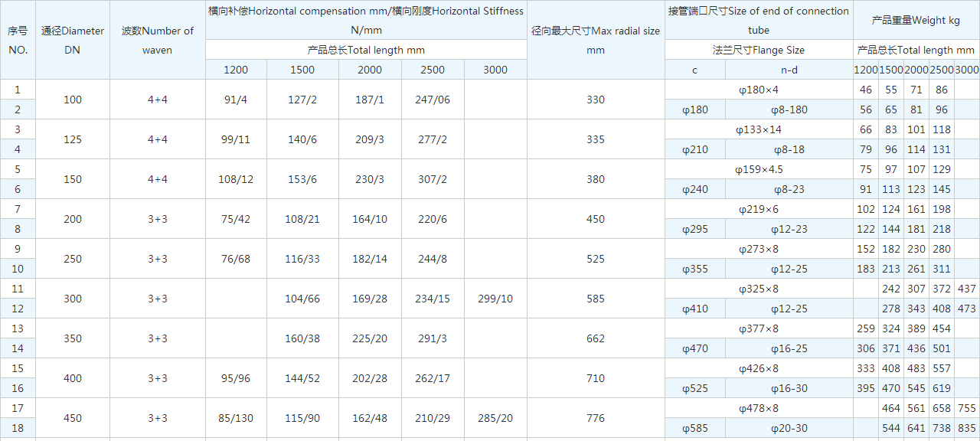Click the 序号 NO. column header
The width and height of the screenshot is (980, 441).
18,40
